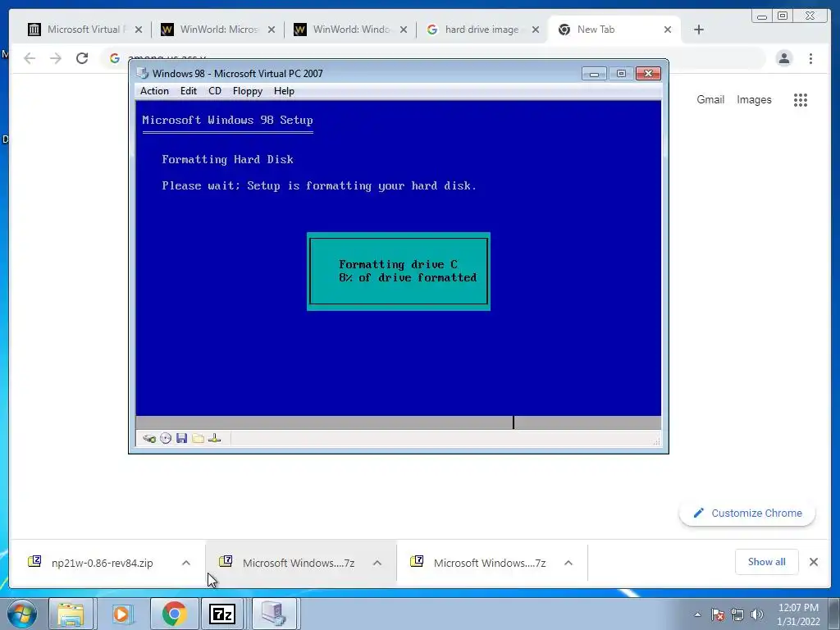Click the Chrome taskbar icon

pyautogui.click(x=174, y=614)
